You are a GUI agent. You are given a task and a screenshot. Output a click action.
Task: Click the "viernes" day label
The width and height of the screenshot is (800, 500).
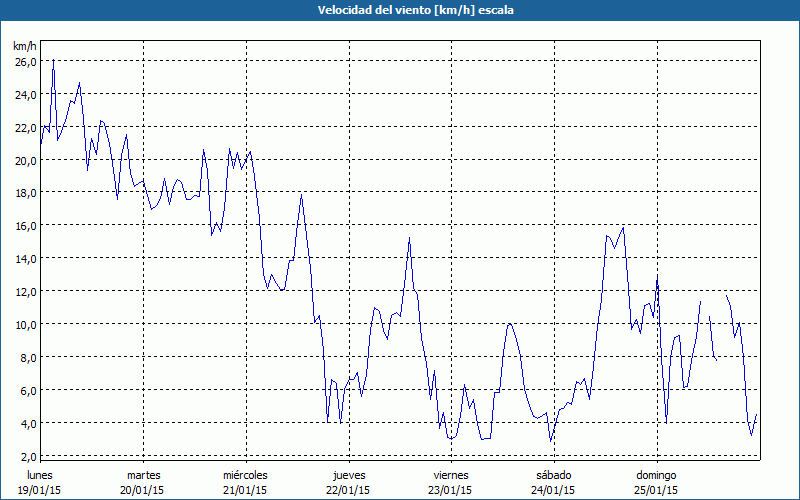450,475
